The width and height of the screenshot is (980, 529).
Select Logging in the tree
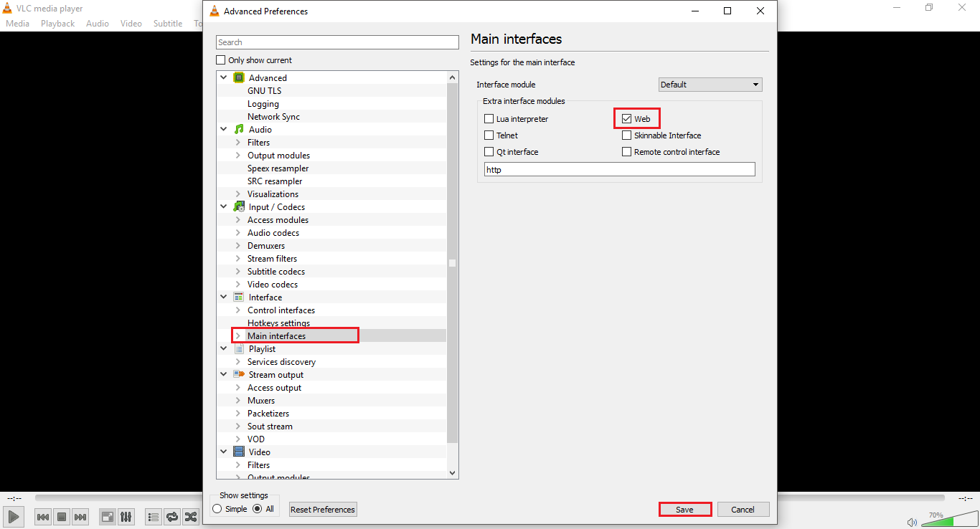tap(263, 104)
